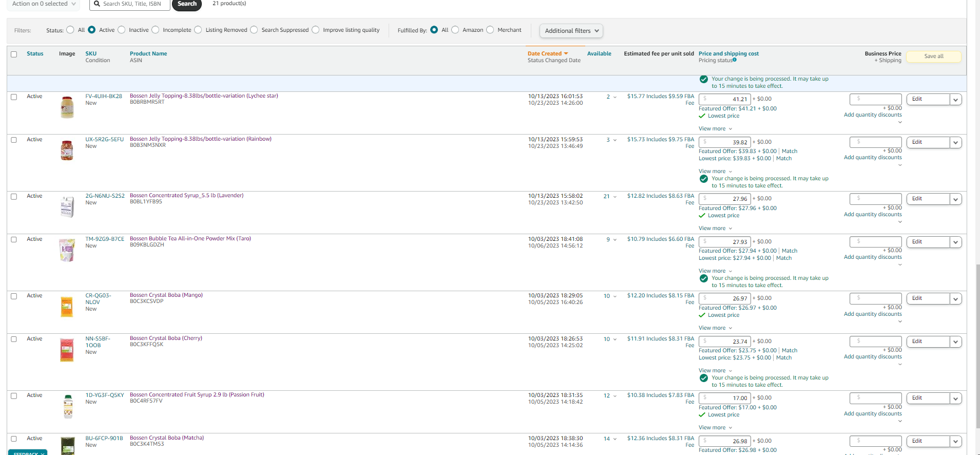Click the Pricing status info icon

pos(735,60)
